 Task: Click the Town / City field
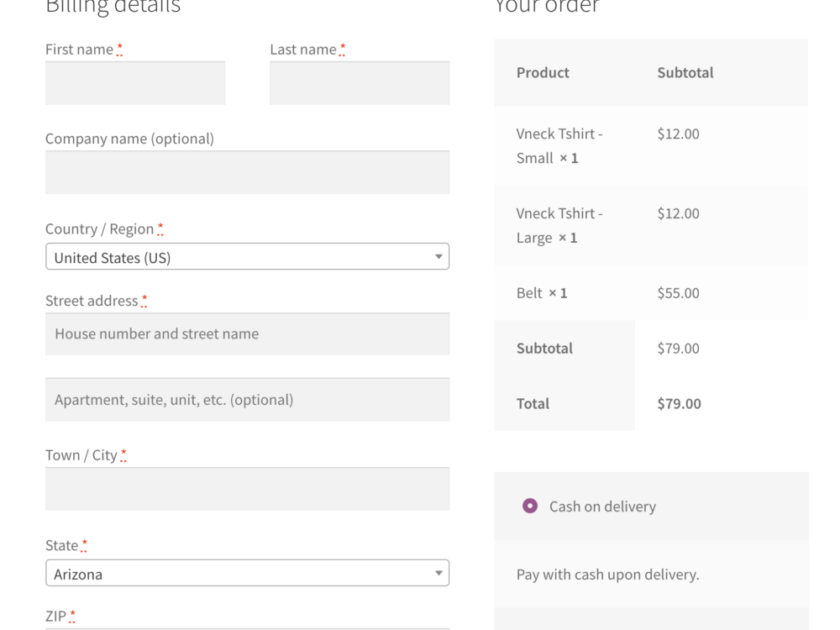click(247, 488)
